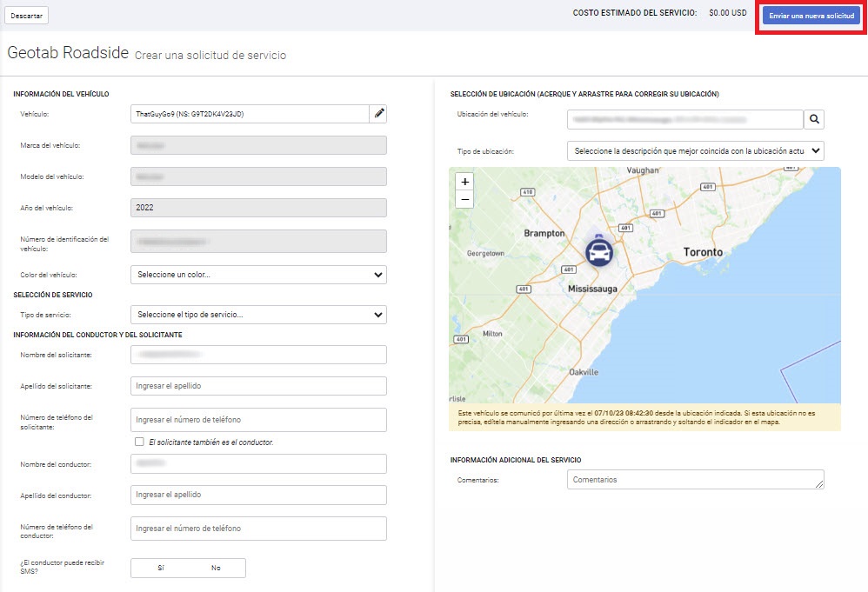The image size is (868, 592).
Task: Click the Año del vehículo field showing 2022
Action: click(258, 208)
